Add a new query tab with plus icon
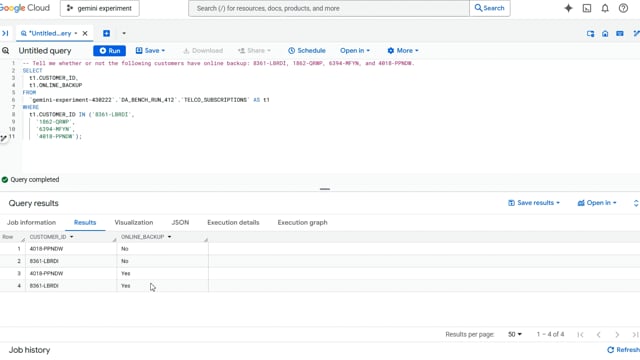This screenshot has width=640, height=360. 107,33
